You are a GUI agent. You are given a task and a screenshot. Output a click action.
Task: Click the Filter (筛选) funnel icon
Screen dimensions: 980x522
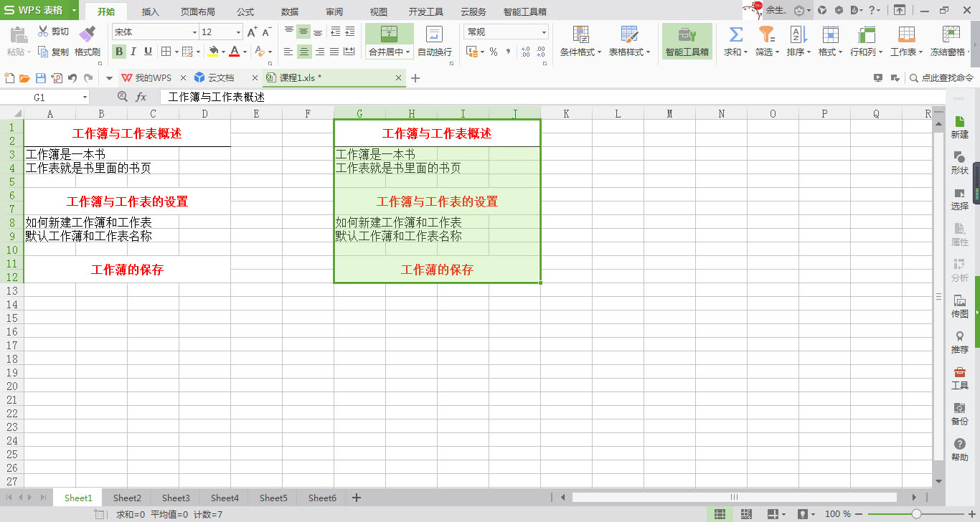tap(766, 34)
